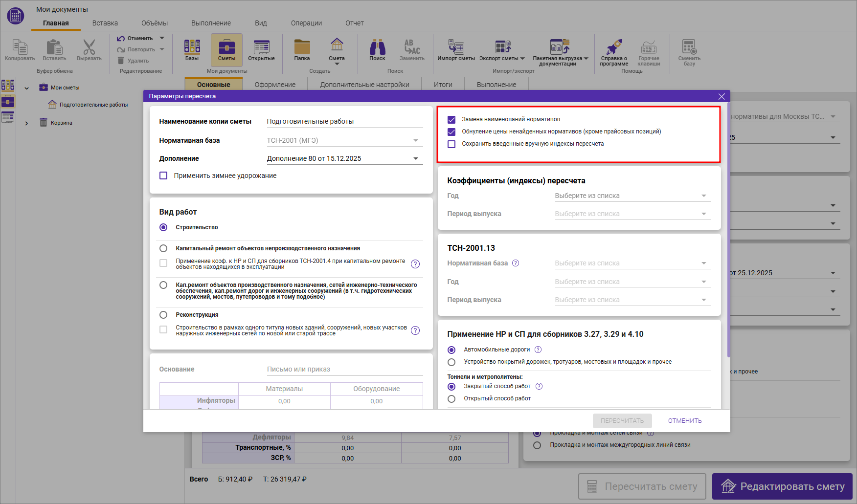
Task: Expand the Корзина tree node
Action: coord(26,123)
